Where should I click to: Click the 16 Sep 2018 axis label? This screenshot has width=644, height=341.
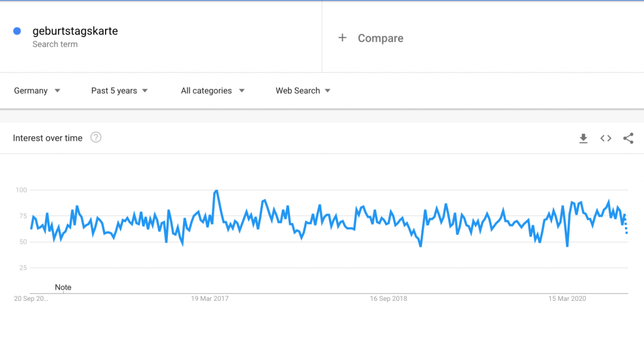tap(389, 298)
